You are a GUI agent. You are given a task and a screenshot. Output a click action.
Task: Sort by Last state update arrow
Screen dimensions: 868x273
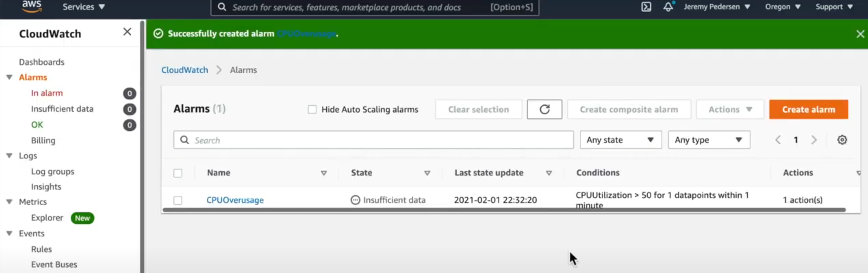click(x=549, y=173)
